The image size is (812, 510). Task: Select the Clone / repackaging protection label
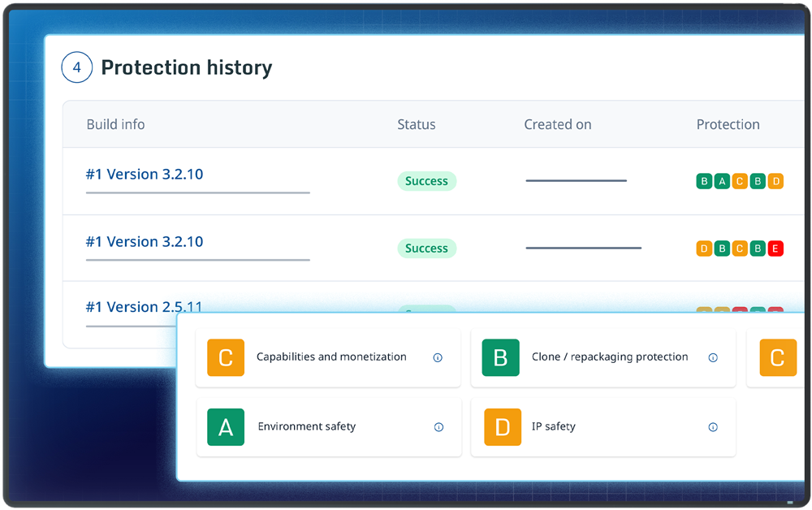(x=610, y=357)
